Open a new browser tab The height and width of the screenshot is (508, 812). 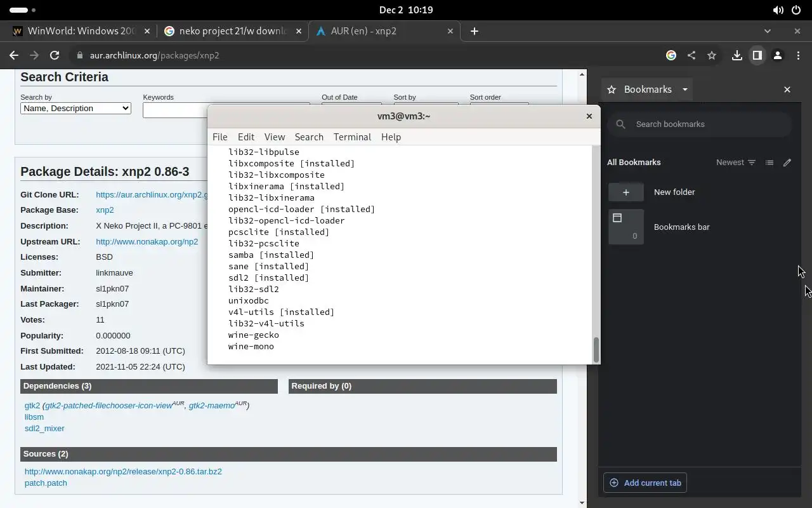(475, 31)
